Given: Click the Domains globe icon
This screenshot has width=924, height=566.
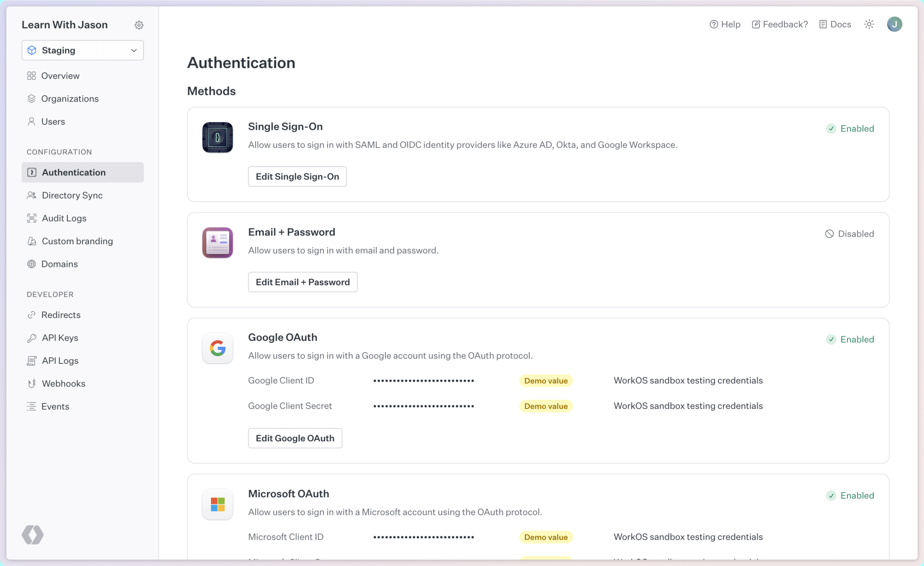Looking at the screenshot, I should pos(32,264).
